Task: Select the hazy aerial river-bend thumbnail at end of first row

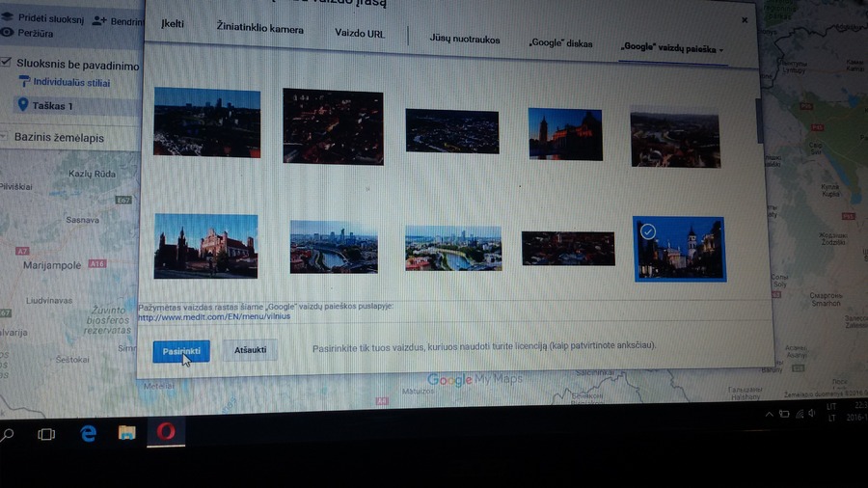Action: click(x=675, y=138)
